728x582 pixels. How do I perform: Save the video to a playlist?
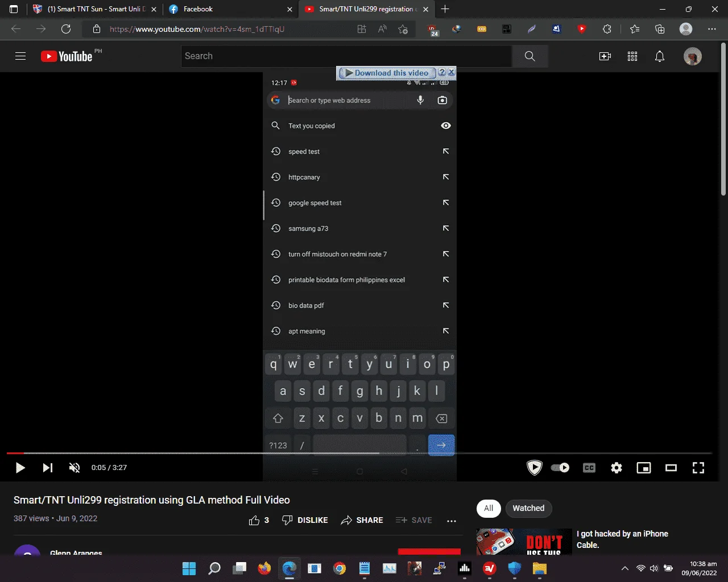[x=413, y=520]
